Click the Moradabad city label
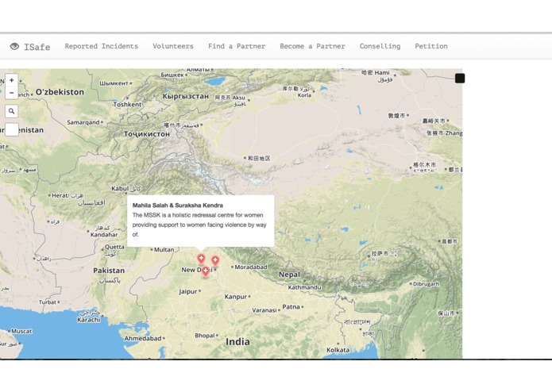 coord(251,267)
